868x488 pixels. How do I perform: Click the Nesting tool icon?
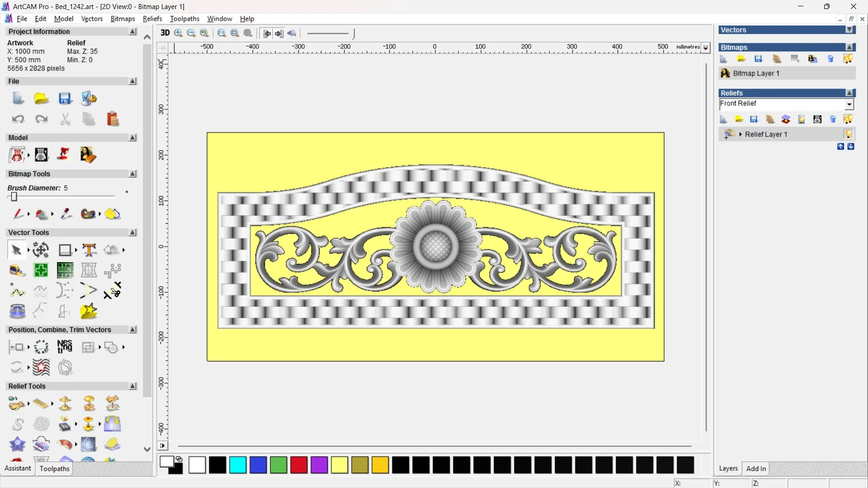pos(65,347)
